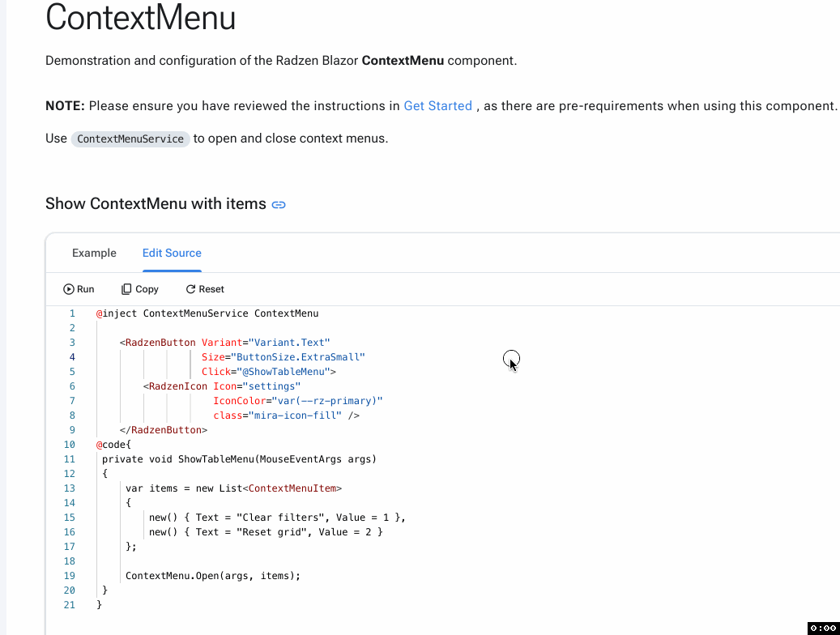Click the 'ContextMenu.Open(args, items);' code line
The height and width of the screenshot is (635, 840).
coord(213,576)
